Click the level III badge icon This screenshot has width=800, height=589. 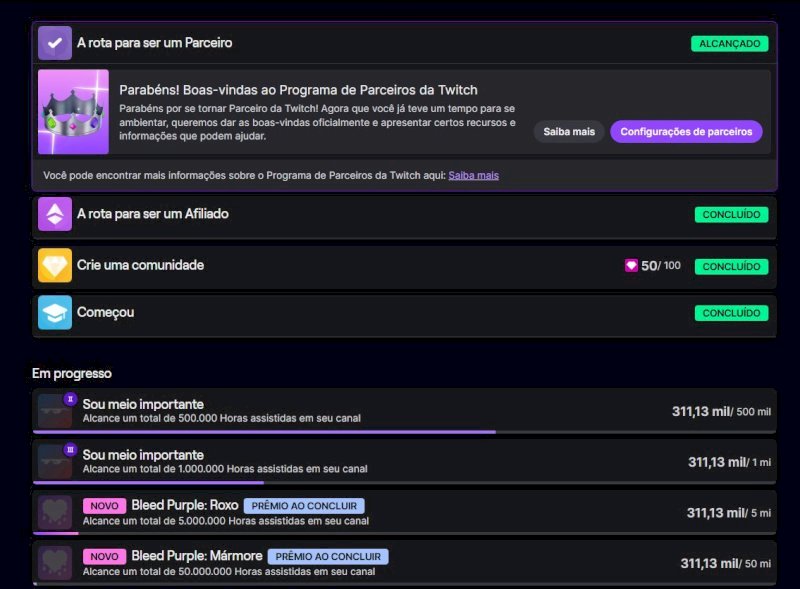pyautogui.click(x=70, y=450)
